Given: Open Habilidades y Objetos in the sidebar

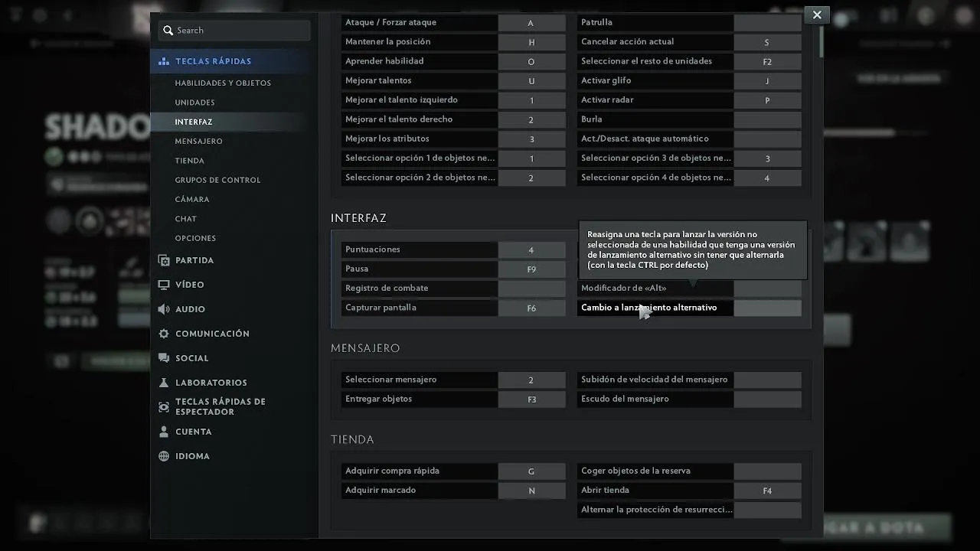Looking at the screenshot, I should click(x=223, y=83).
